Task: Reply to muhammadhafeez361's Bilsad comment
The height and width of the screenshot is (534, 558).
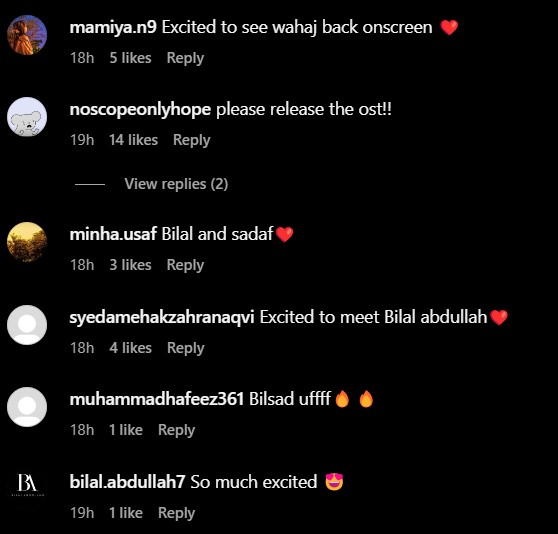Action: pos(177,430)
